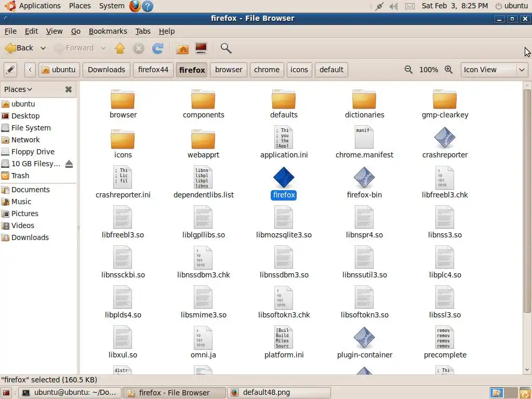Screen dimensions: 532x399
Task: Open Computer location toolbar icon
Action: coord(201,48)
